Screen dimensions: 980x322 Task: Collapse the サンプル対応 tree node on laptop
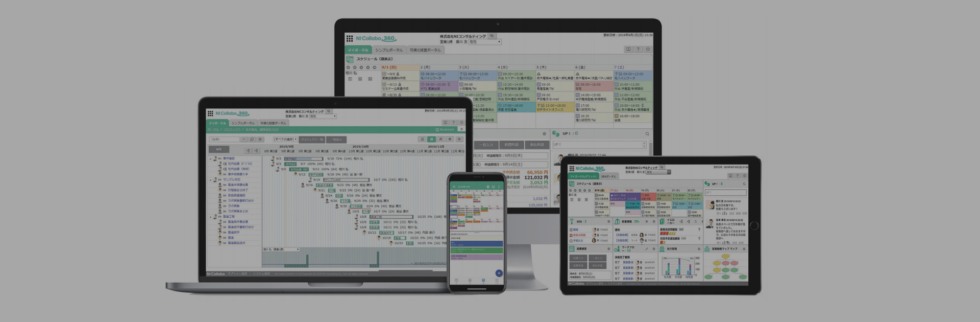pos(210,180)
